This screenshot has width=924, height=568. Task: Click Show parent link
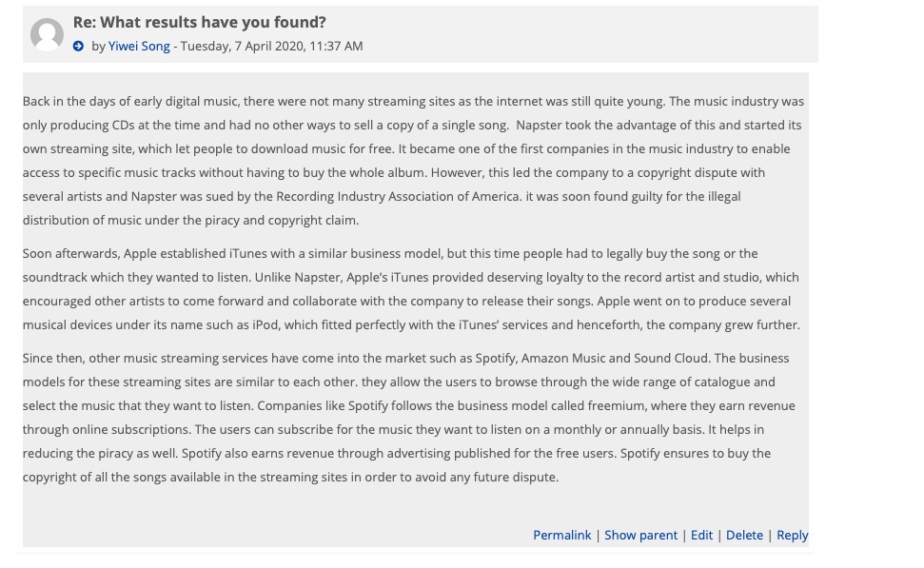coord(640,535)
